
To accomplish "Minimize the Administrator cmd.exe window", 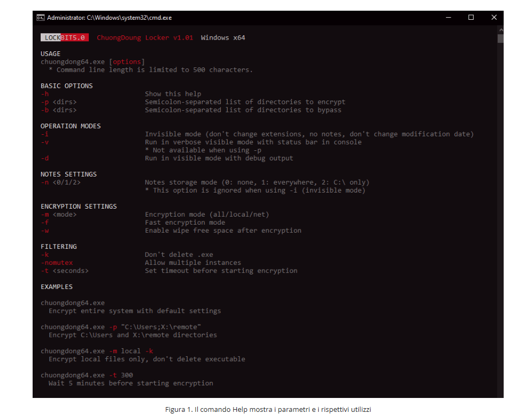I will point(448,17).
